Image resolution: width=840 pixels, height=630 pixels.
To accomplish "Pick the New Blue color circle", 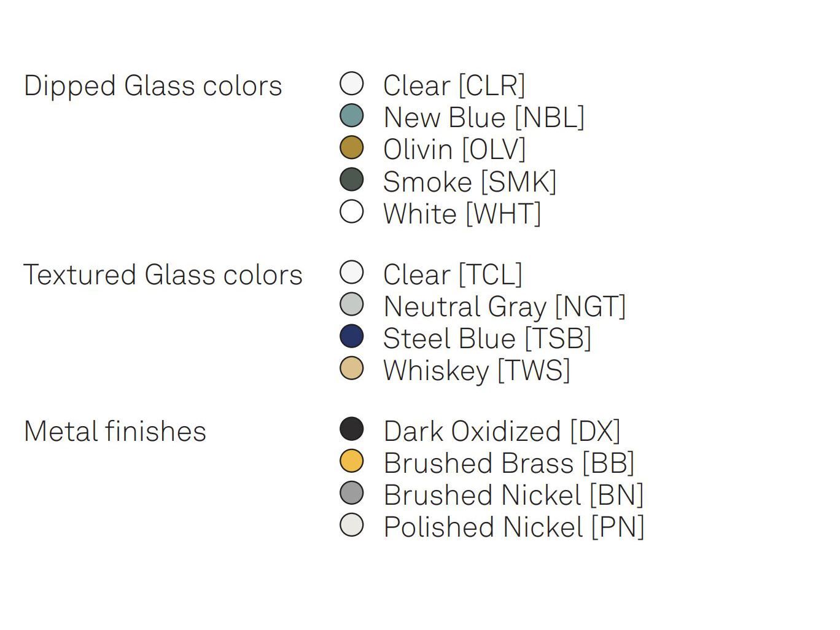I will [x=352, y=116].
